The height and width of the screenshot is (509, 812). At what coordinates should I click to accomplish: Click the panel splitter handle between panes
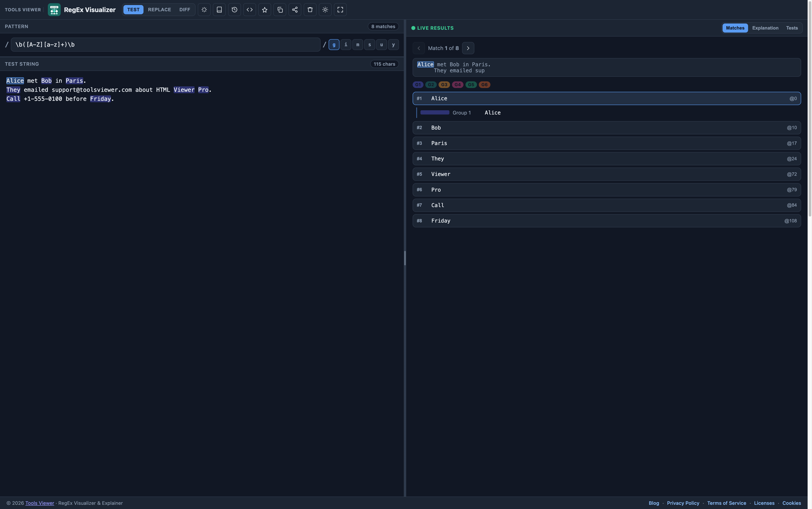[405, 258]
